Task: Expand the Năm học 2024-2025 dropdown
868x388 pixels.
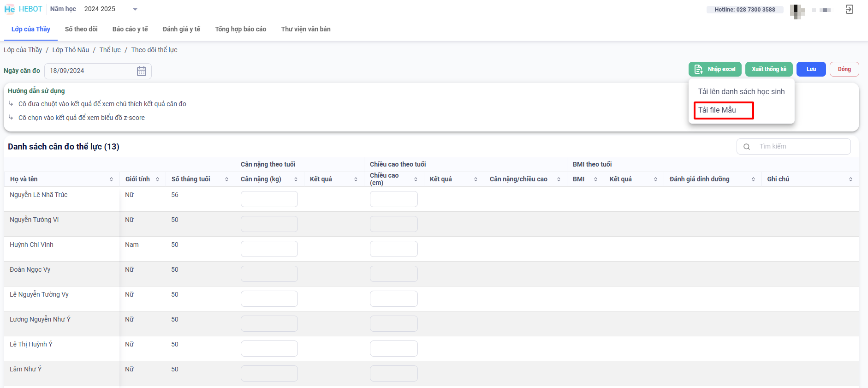Action: tap(135, 9)
